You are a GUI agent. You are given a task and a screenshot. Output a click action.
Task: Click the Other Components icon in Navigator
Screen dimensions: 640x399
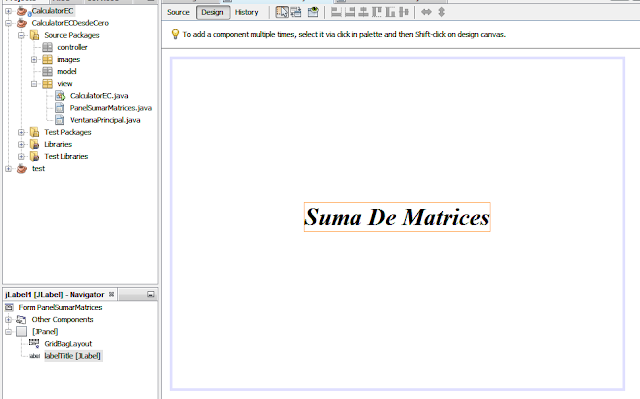(21, 319)
